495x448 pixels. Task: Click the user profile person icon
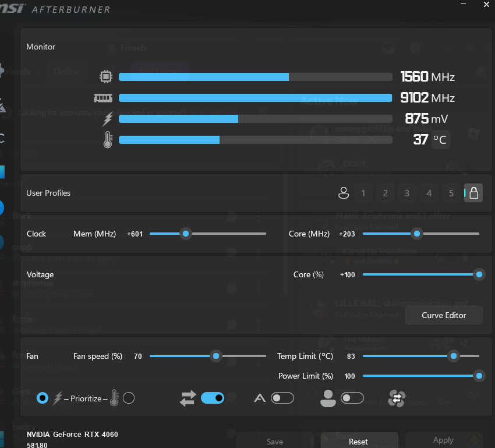[x=344, y=193]
